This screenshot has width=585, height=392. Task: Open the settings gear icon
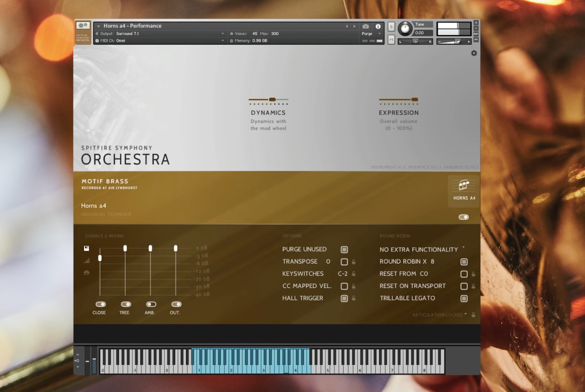point(474,53)
